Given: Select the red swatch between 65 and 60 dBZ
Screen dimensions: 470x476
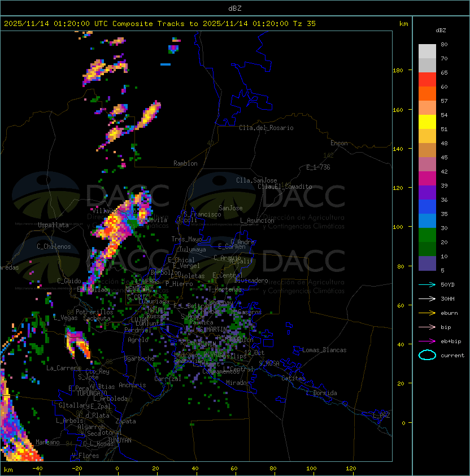Looking at the screenshot, I should (427, 80).
